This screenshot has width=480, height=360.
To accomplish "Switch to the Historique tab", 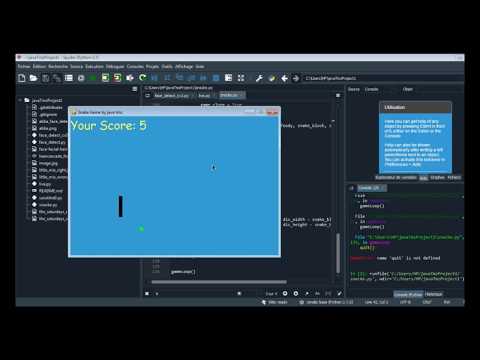I will click(x=434, y=294).
